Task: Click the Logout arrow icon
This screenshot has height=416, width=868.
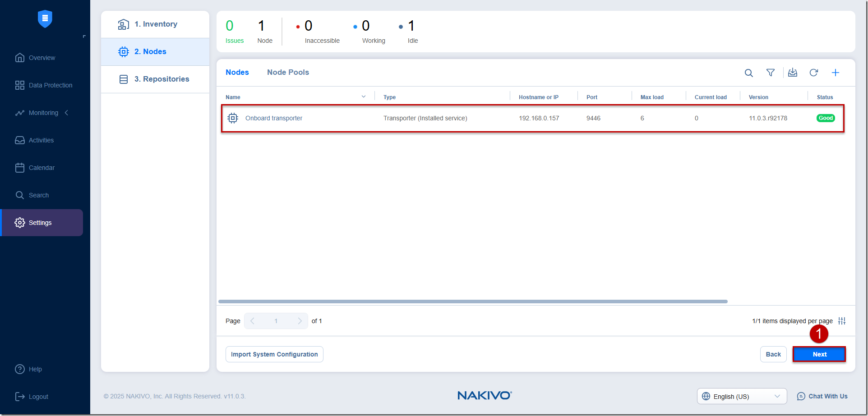Action: point(19,397)
